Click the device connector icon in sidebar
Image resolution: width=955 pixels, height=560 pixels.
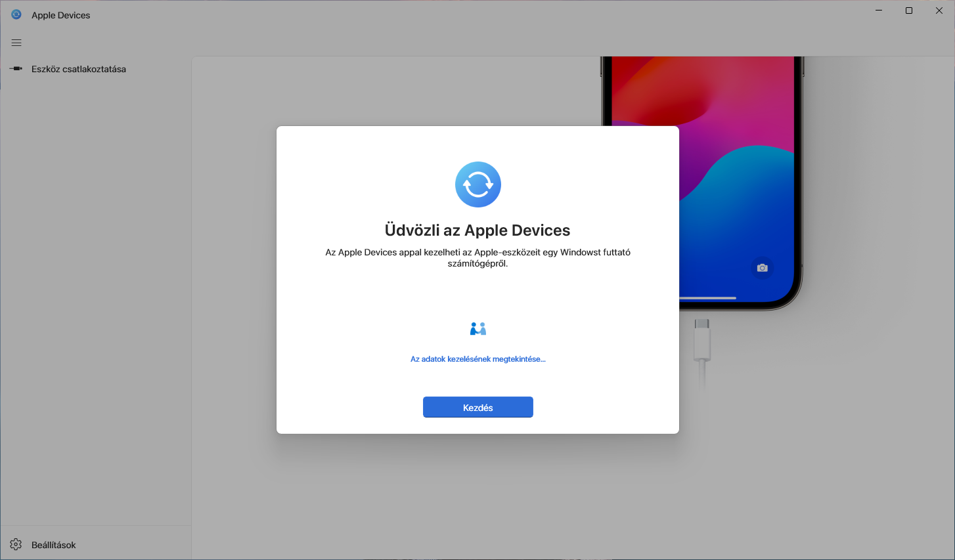tap(16, 69)
